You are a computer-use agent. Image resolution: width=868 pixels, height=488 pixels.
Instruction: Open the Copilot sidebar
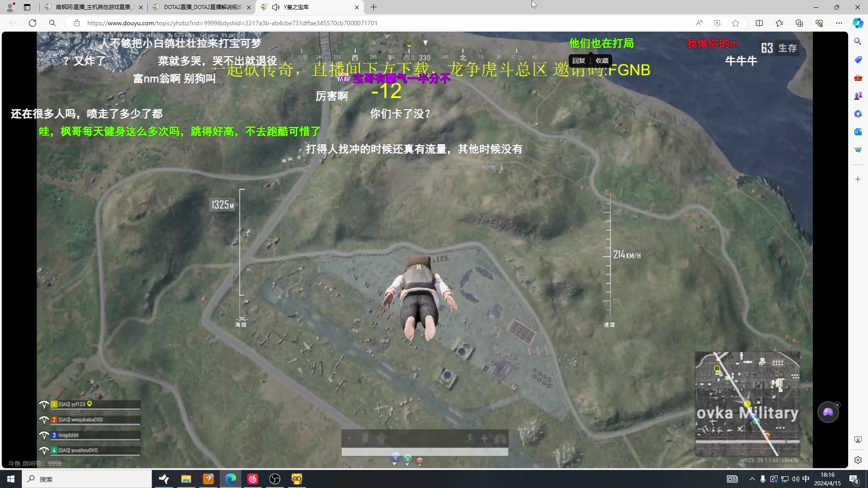858,23
